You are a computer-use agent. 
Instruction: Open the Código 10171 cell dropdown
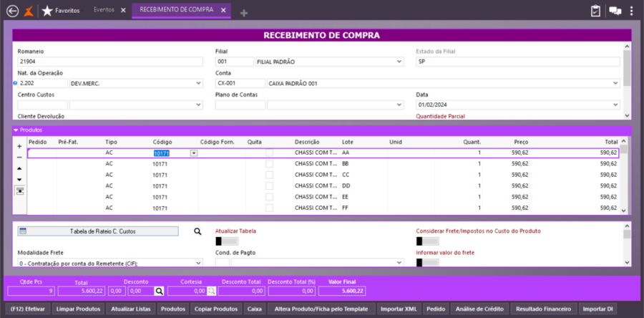coord(194,153)
